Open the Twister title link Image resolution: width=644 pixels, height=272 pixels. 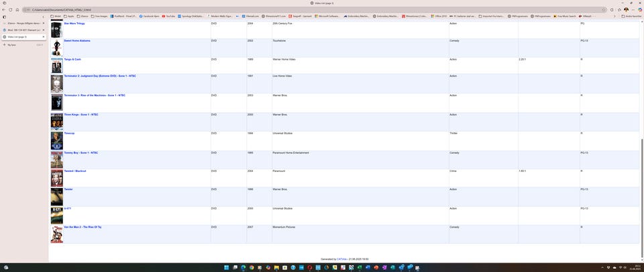(68, 189)
